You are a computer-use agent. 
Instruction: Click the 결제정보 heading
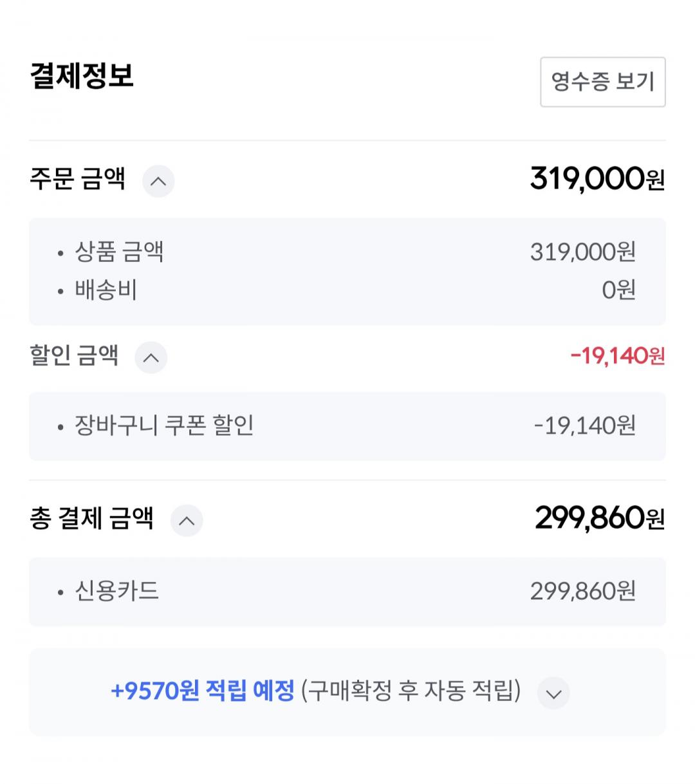[x=82, y=76]
